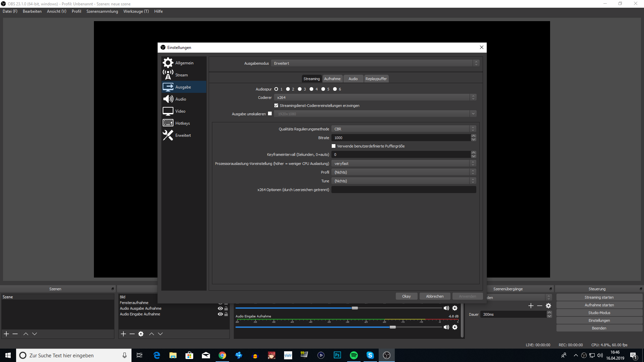
Task: Open the Codierer x264 dropdown
Action: [375, 98]
